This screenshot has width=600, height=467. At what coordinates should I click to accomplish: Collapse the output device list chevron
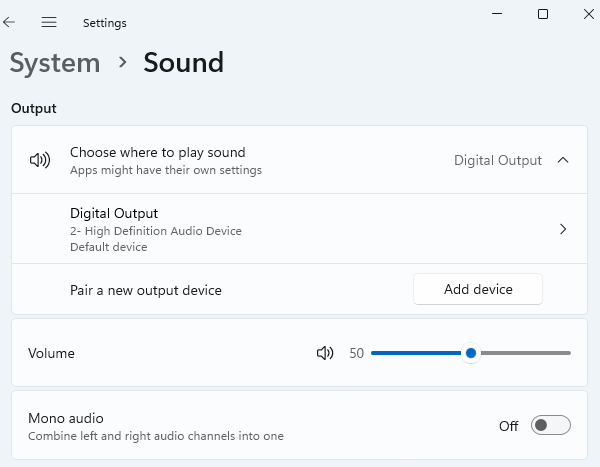point(563,160)
